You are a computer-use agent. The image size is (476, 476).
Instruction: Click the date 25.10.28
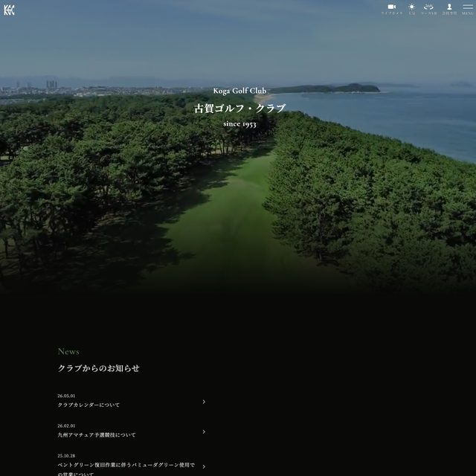(x=66, y=456)
